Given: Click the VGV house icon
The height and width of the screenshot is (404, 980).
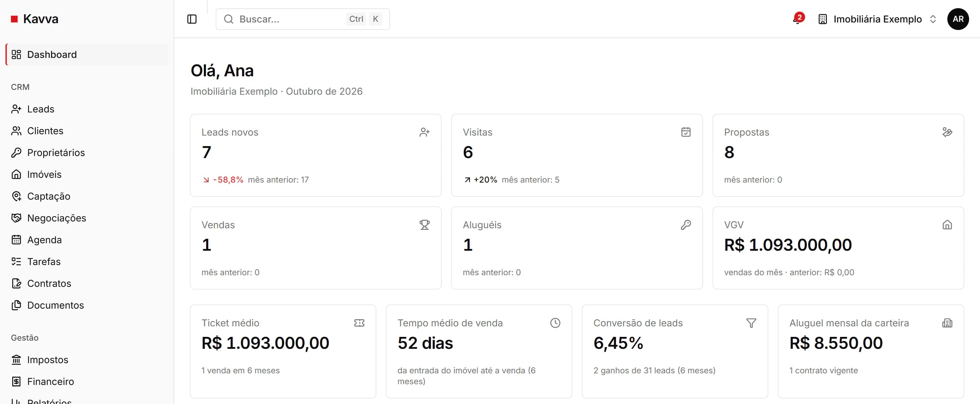Looking at the screenshot, I should pyautogui.click(x=947, y=225).
